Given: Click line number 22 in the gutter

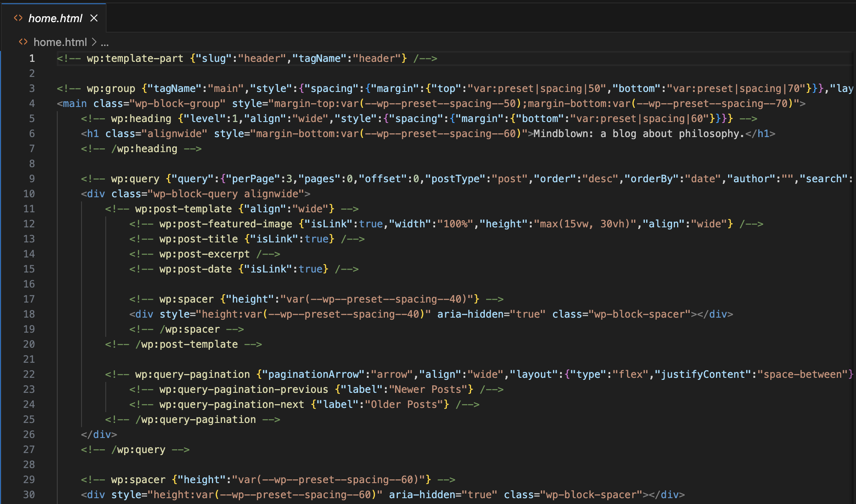Looking at the screenshot, I should 29,374.
